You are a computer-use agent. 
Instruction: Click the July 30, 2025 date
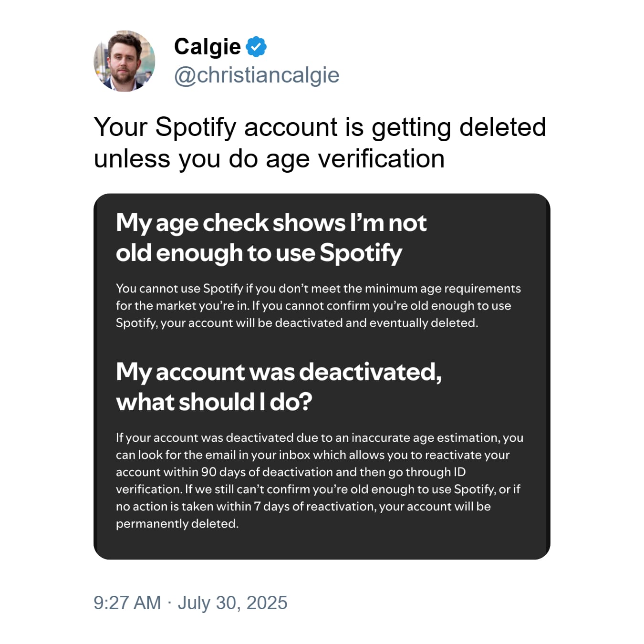[232, 603]
